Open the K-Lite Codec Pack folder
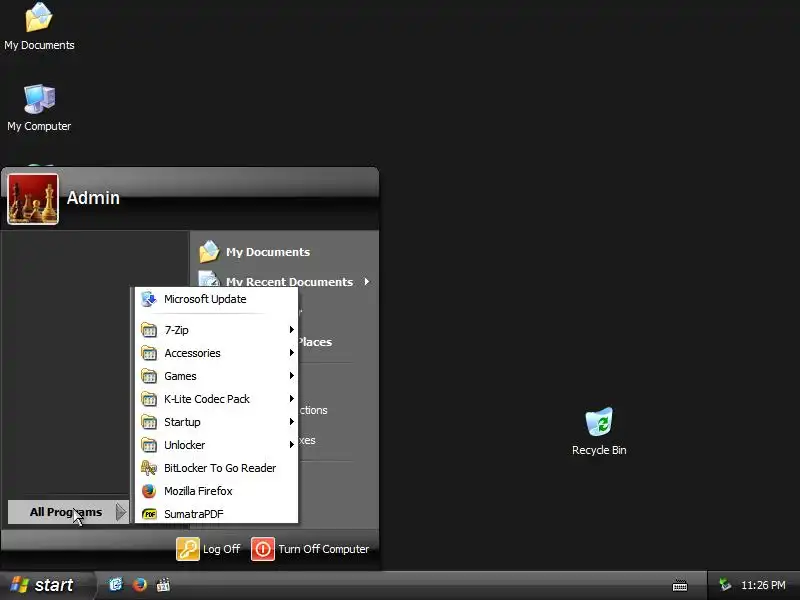The height and width of the screenshot is (600, 800). coord(216,399)
